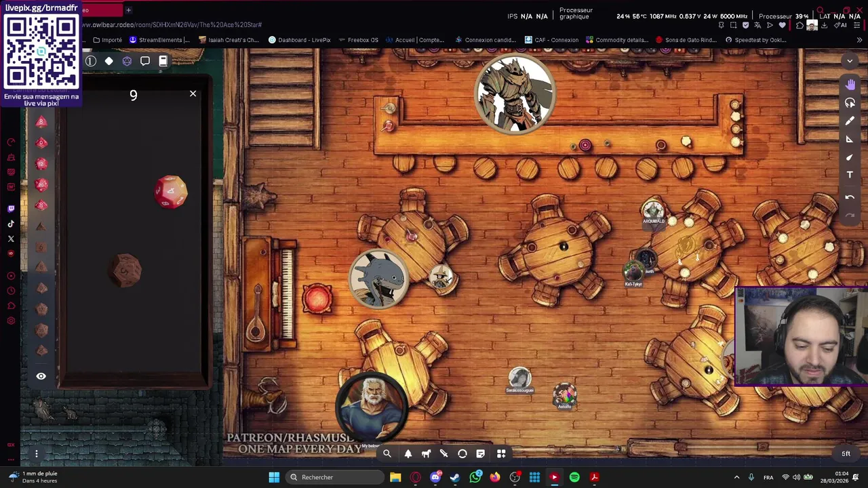This screenshot has width=868, height=488.
Task: Click the rolled red d12 in tray
Action: tap(170, 192)
